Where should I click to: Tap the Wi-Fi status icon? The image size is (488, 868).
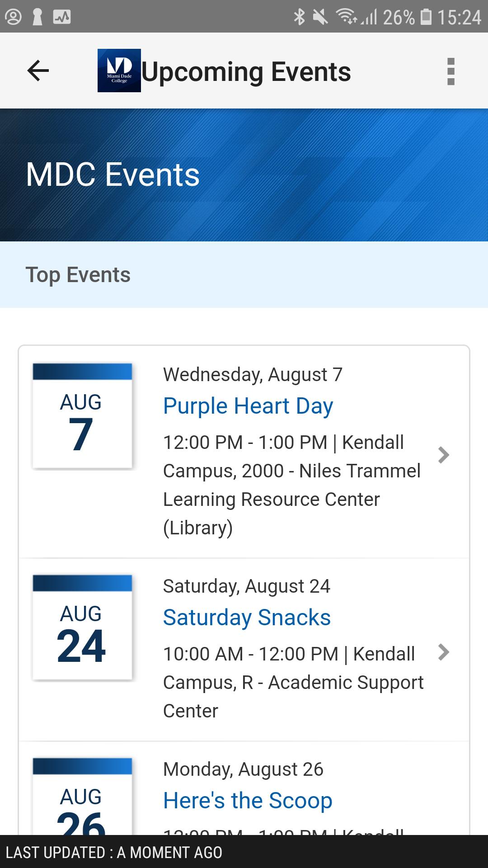pos(346,17)
